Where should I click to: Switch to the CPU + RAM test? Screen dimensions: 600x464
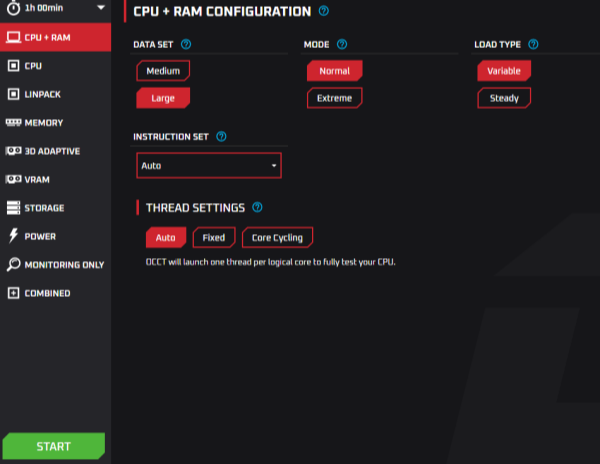coord(55,37)
